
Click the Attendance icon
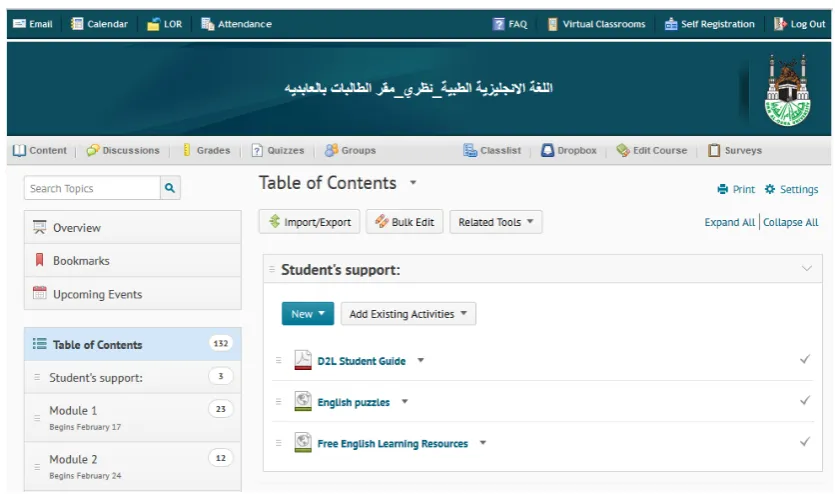click(207, 24)
